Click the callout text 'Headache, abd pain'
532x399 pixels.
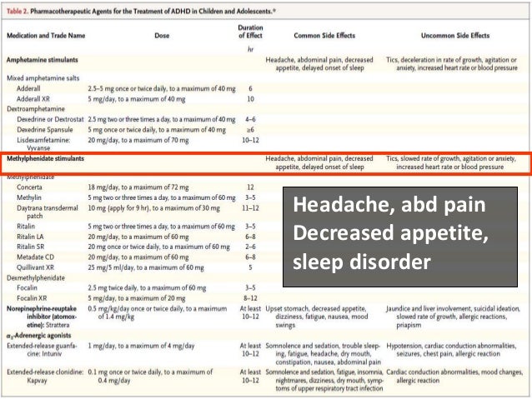tap(389, 205)
